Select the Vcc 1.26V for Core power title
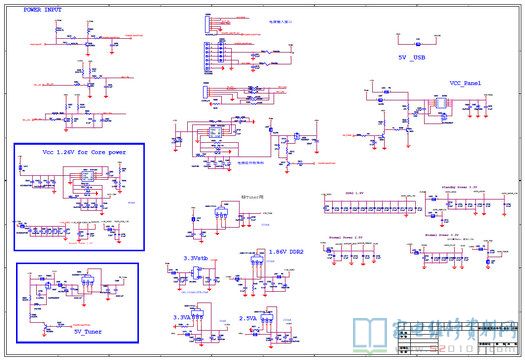The height and width of the screenshot is (360, 525). (x=84, y=152)
